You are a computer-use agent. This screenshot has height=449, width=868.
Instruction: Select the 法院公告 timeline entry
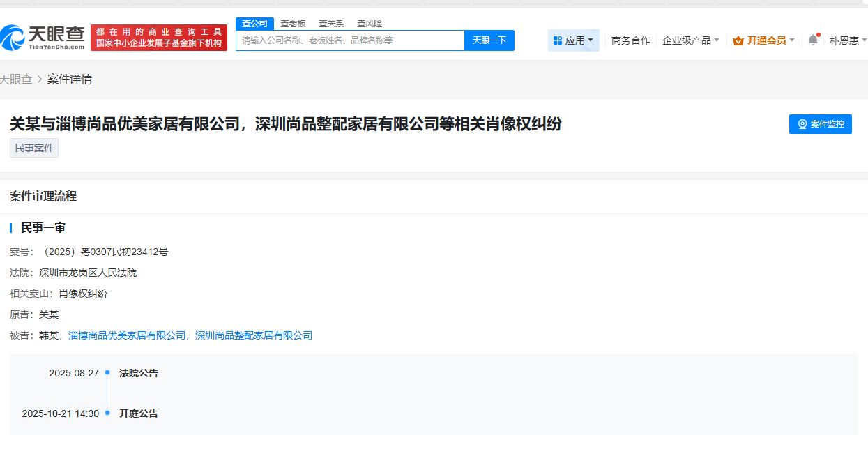tap(139, 373)
